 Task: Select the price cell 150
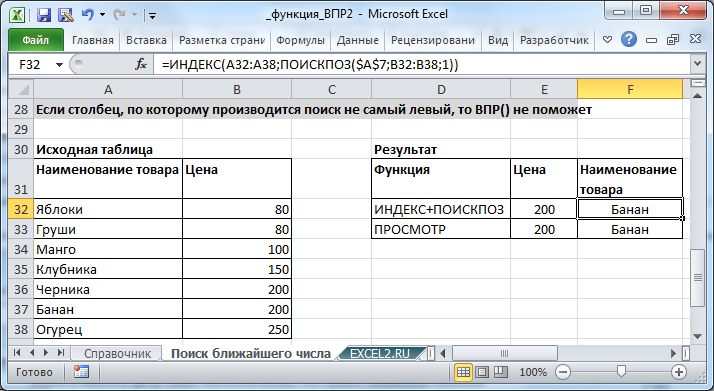pyautogui.click(x=237, y=269)
